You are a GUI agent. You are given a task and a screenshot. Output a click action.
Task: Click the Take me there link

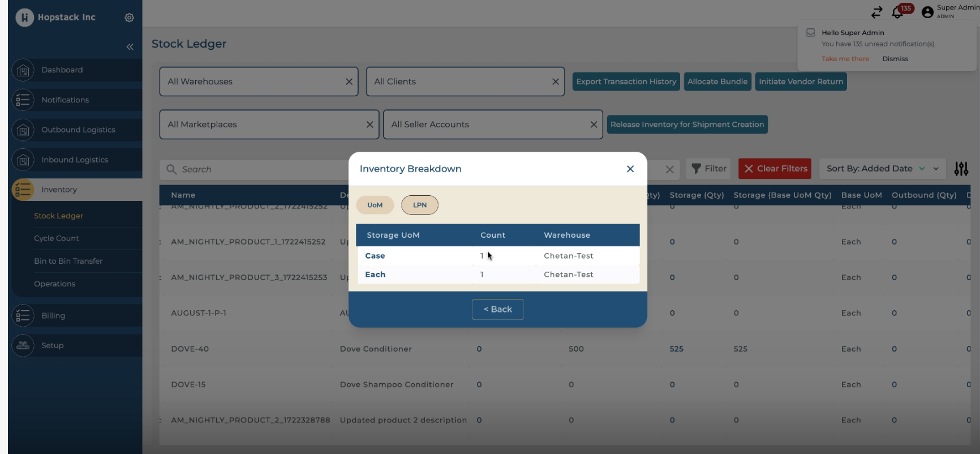point(845,59)
